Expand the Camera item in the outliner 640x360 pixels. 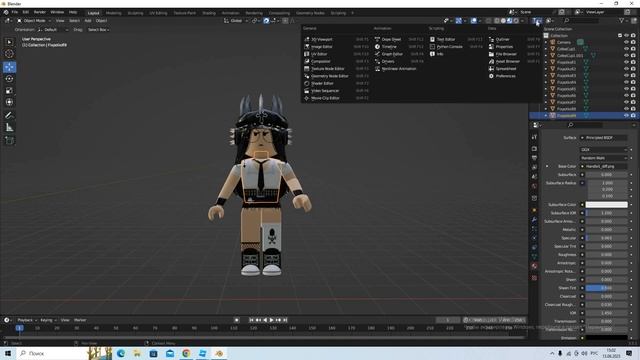click(x=546, y=42)
